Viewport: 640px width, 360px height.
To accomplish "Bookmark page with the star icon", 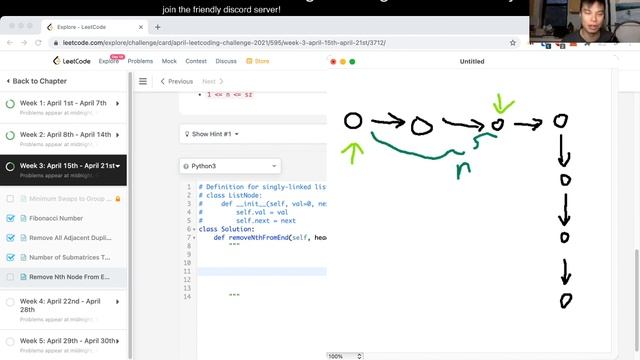I will click(513, 42).
